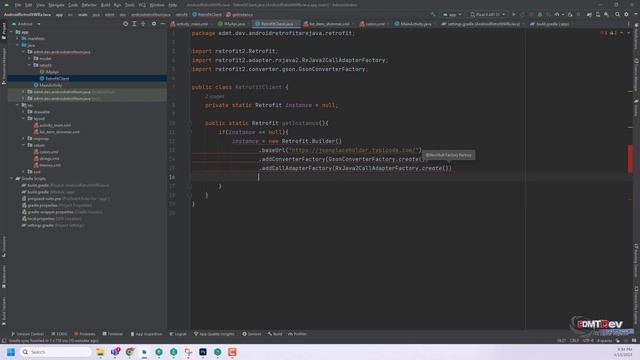Switch to IMyApi.java editor tab
640x360 pixels.
pos(232,24)
